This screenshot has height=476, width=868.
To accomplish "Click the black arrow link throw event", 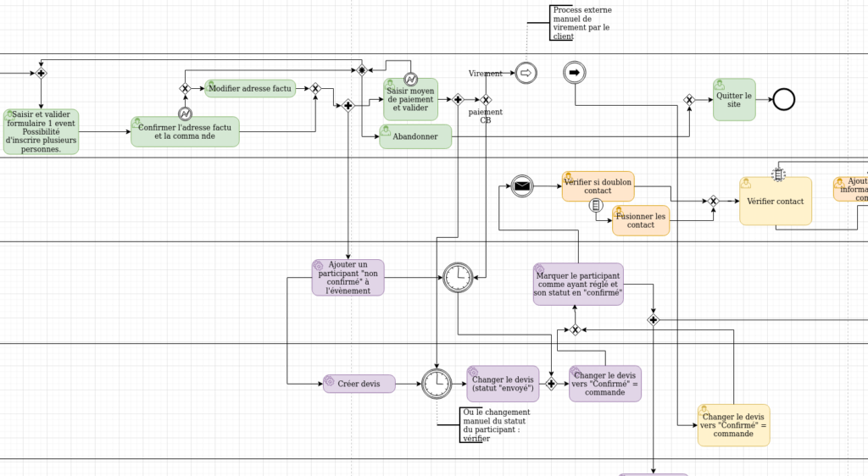I will 575,73.
